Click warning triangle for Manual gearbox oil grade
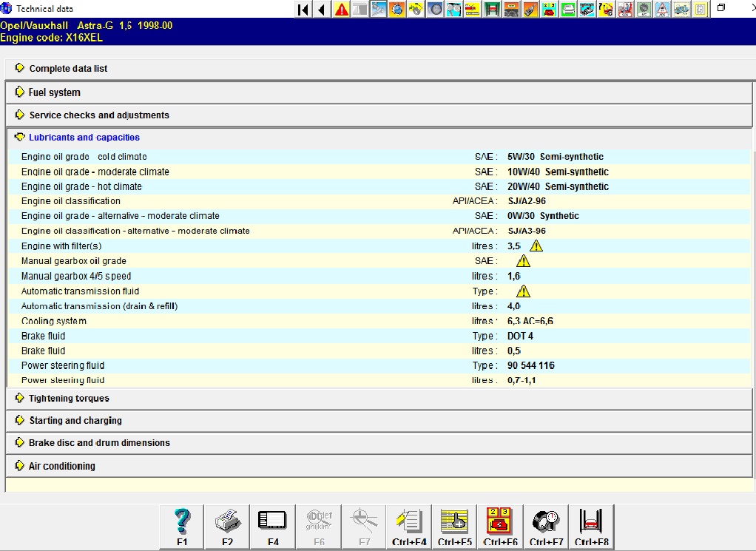Image resolution: width=756 pixels, height=551 pixels. point(523,261)
